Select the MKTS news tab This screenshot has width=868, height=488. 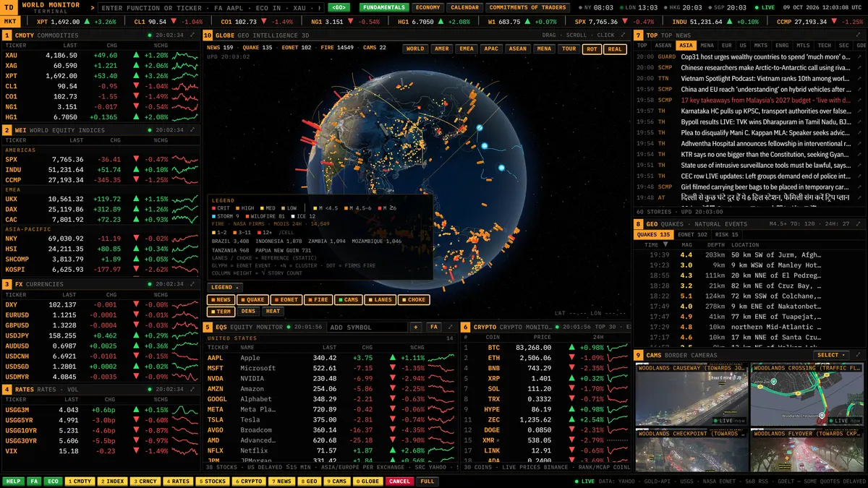point(761,46)
